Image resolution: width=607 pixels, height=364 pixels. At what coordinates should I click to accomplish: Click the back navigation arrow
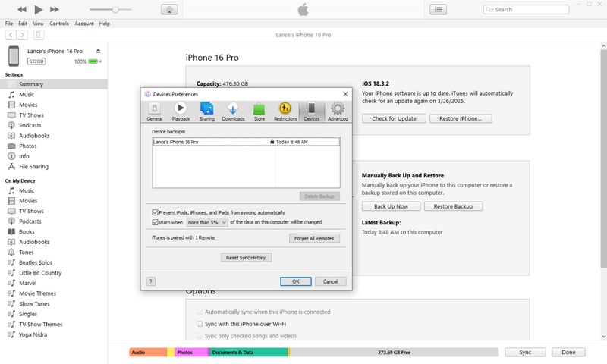point(11,35)
